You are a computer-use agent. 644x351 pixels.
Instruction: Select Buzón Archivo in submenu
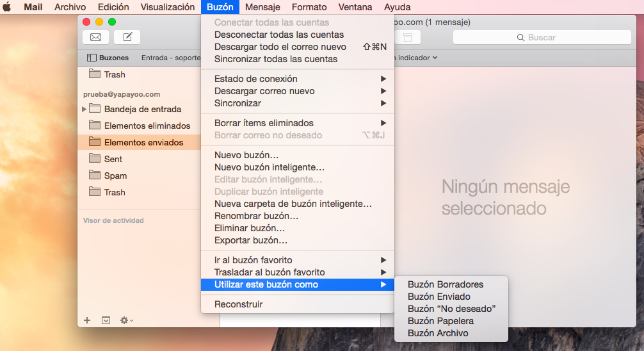[451, 333]
